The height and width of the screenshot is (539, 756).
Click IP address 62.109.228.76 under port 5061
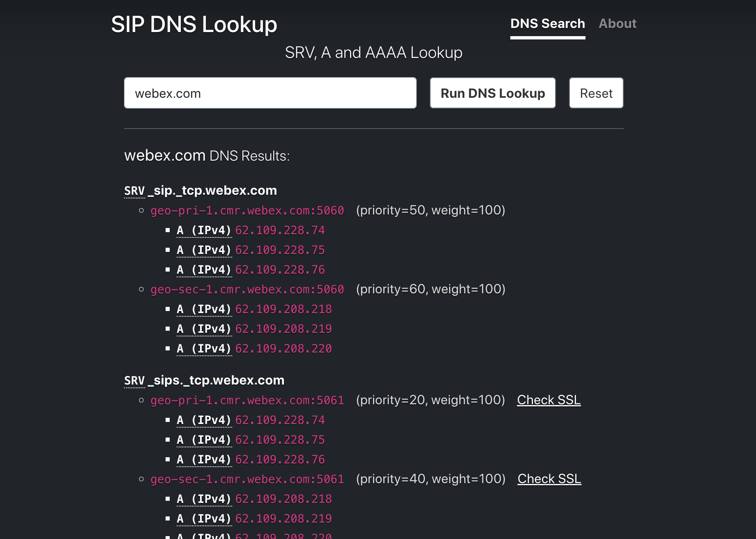280,460
